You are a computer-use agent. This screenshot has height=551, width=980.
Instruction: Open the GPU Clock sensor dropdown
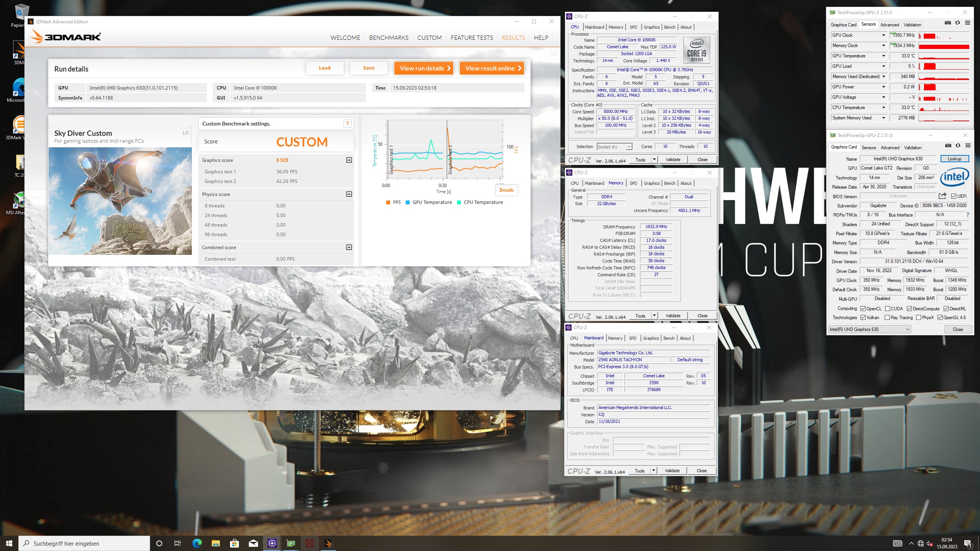coord(884,35)
